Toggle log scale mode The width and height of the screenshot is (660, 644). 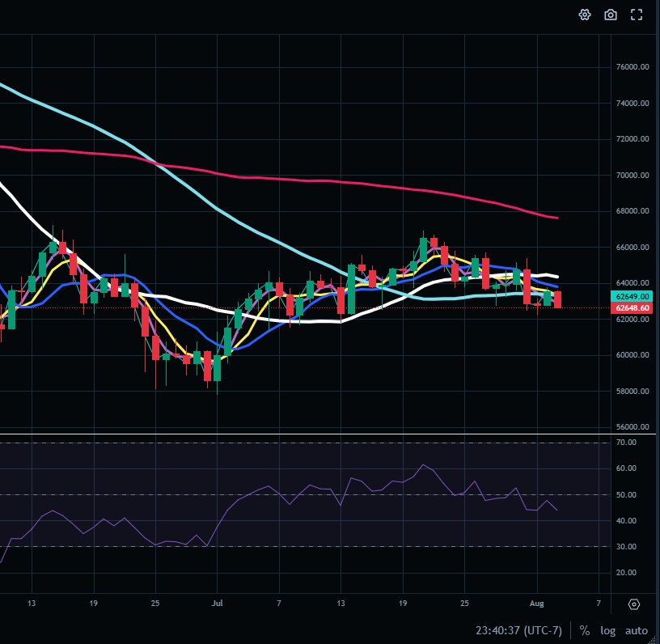[607, 630]
